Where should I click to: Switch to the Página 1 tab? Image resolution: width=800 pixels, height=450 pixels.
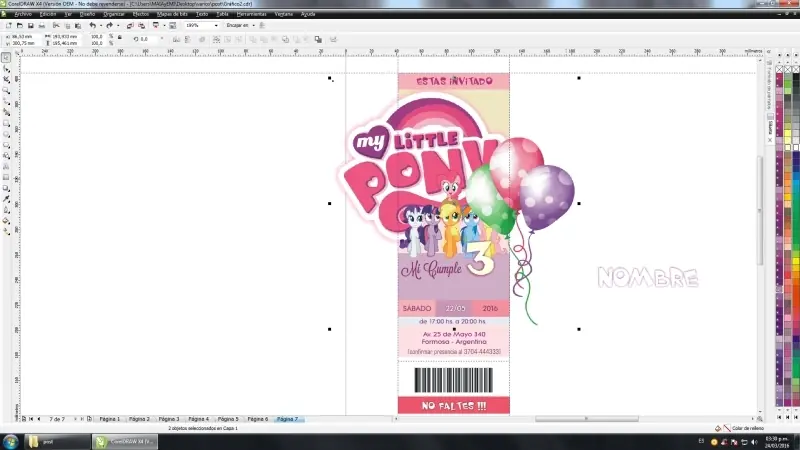110,419
